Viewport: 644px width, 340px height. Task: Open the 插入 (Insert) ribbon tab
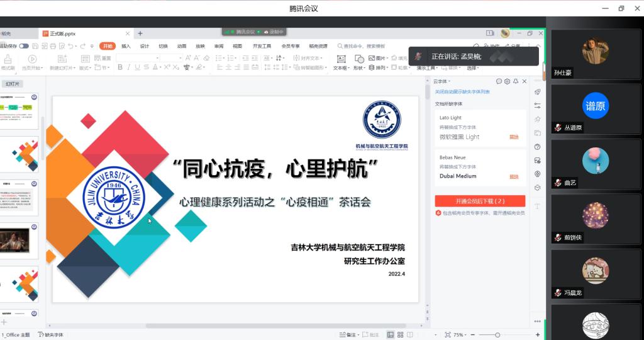coord(126,46)
